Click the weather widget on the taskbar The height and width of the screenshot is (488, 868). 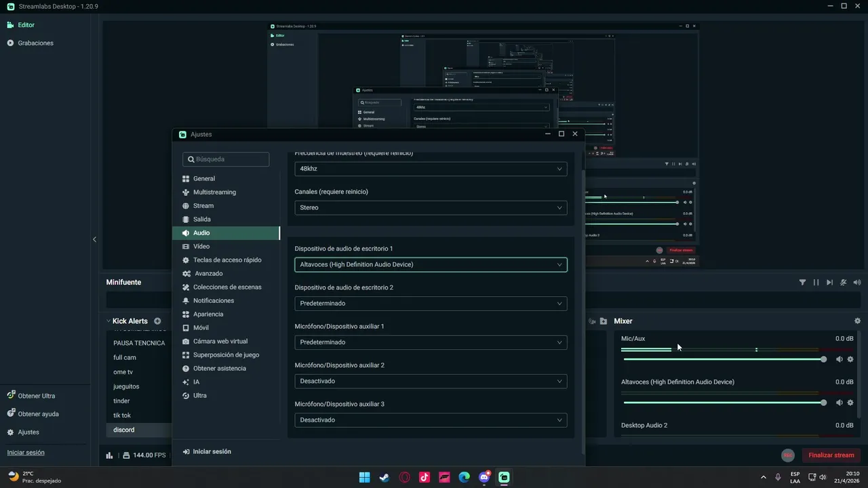(x=34, y=477)
